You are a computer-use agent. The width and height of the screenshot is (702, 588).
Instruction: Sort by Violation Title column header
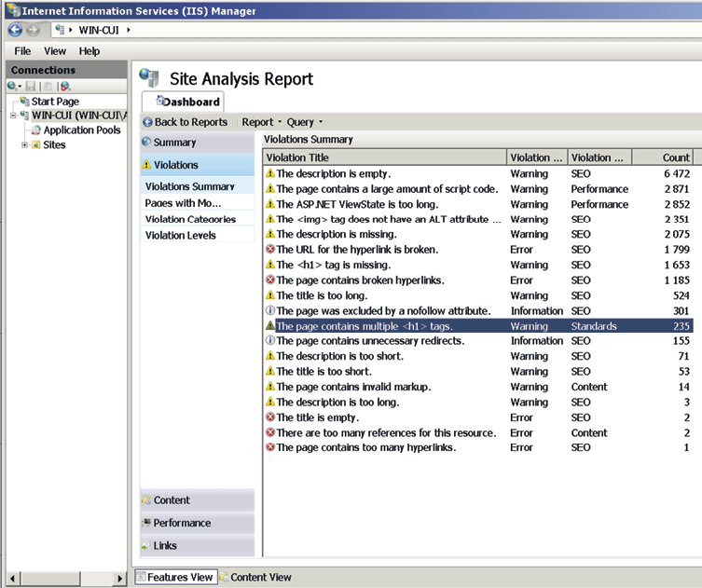pos(385,157)
